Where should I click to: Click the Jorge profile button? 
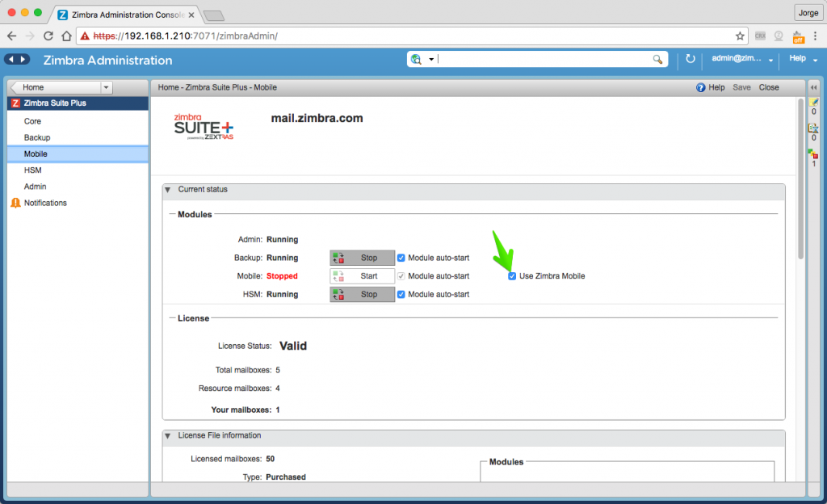point(808,13)
